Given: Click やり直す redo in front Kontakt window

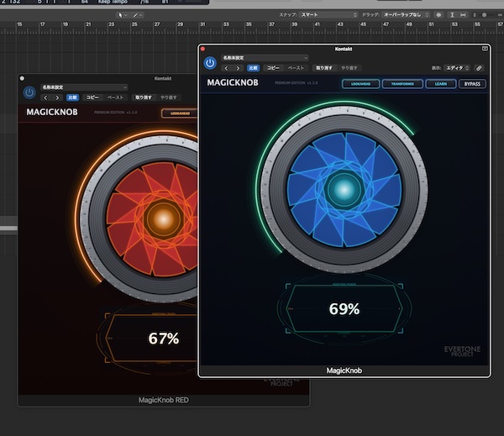Looking at the screenshot, I should click(x=349, y=68).
